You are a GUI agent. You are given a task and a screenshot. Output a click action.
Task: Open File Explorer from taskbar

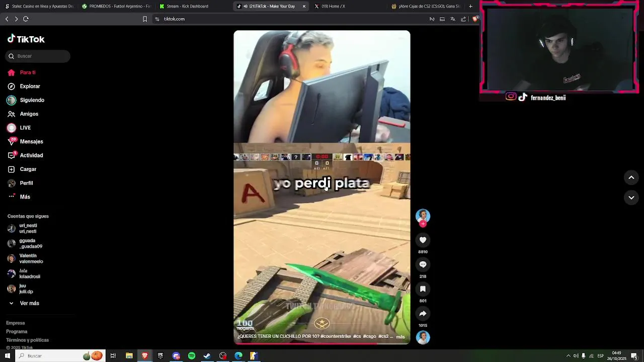point(129,356)
